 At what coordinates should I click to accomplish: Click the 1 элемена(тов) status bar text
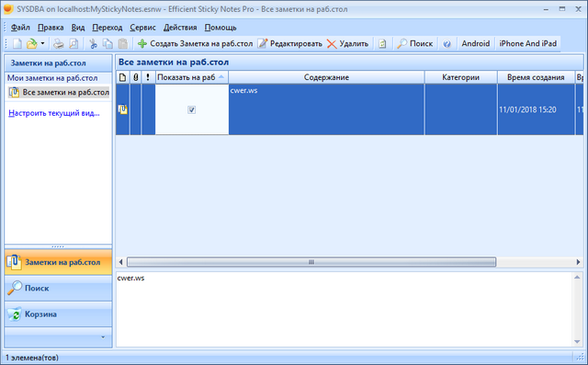click(x=32, y=358)
